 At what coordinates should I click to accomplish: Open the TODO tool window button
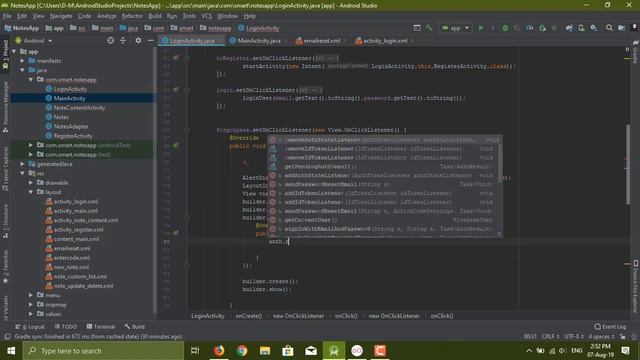[66, 327]
